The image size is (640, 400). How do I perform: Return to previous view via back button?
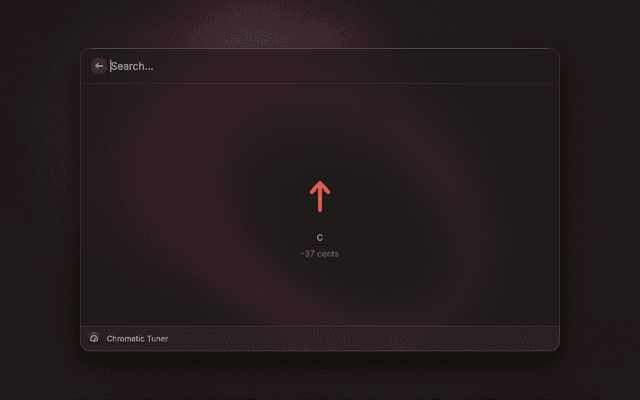click(x=99, y=66)
